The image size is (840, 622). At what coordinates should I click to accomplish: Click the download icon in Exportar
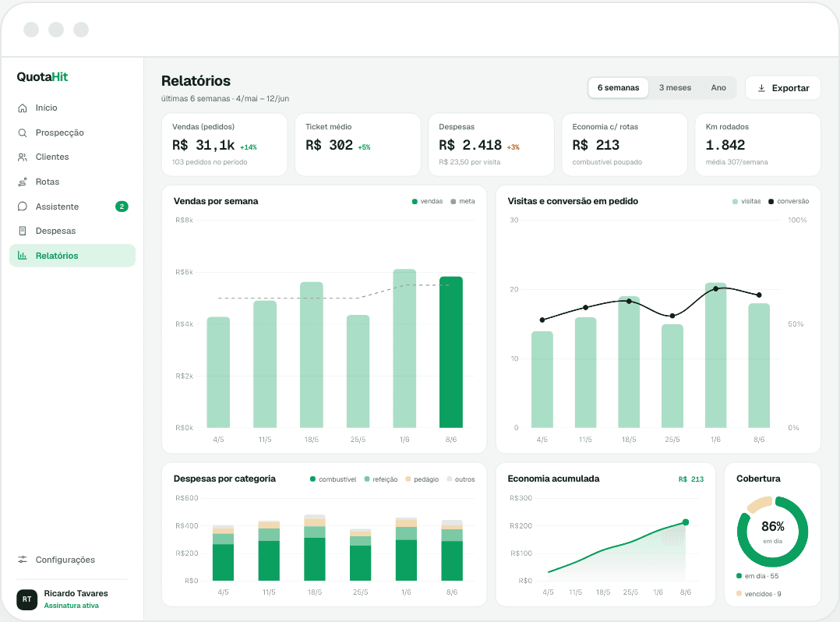coord(761,88)
